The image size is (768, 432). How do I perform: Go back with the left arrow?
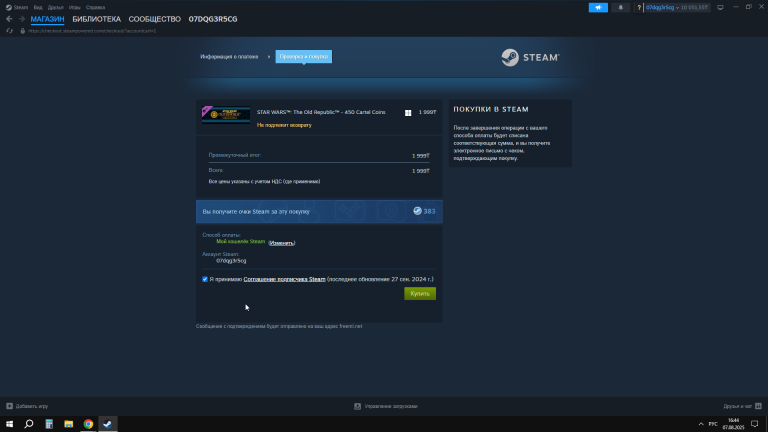(9, 19)
